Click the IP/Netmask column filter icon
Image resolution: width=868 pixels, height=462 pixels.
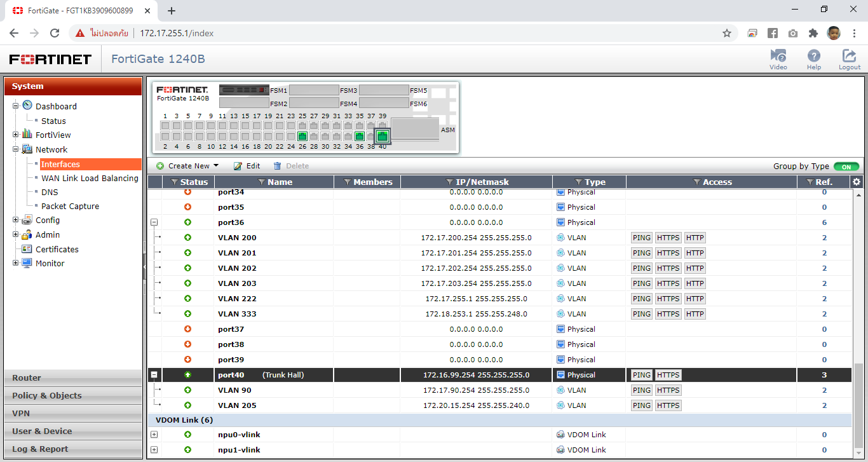click(450, 182)
